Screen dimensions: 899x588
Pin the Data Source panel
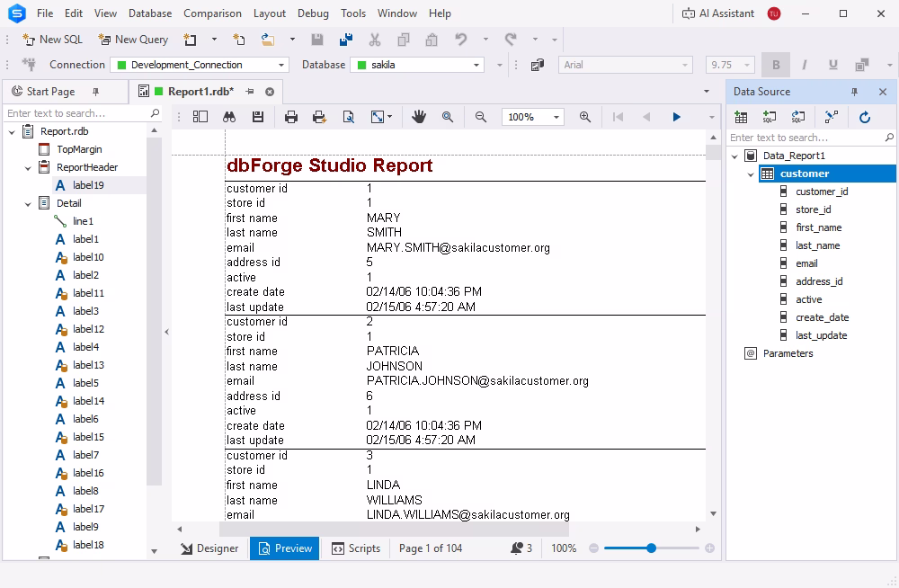(854, 92)
